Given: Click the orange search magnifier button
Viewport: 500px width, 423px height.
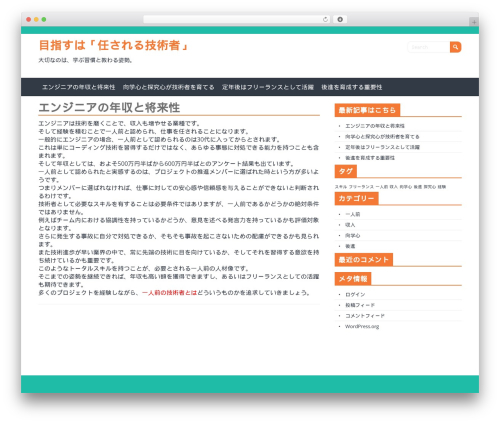Looking at the screenshot, I should pos(455,47).
